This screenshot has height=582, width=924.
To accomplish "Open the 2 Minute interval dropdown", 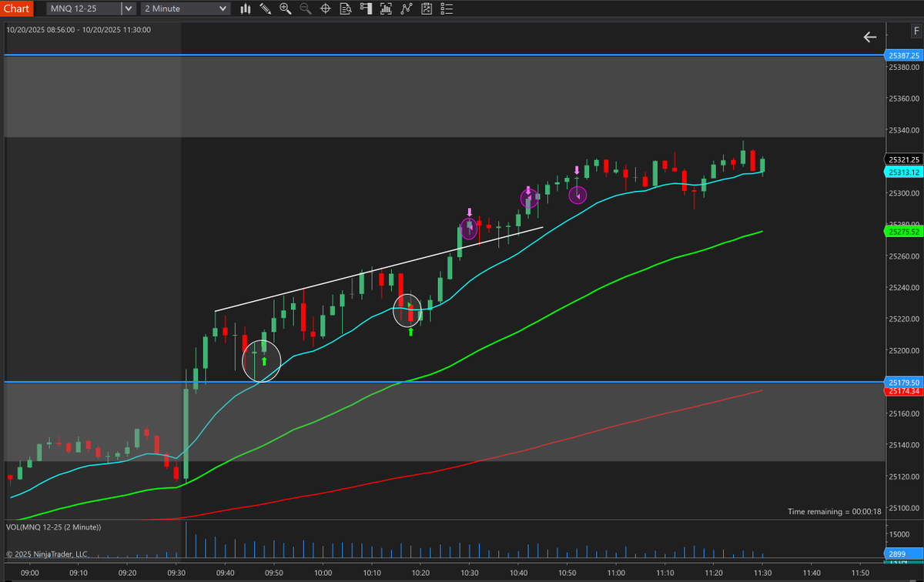I will coord(184,8).
